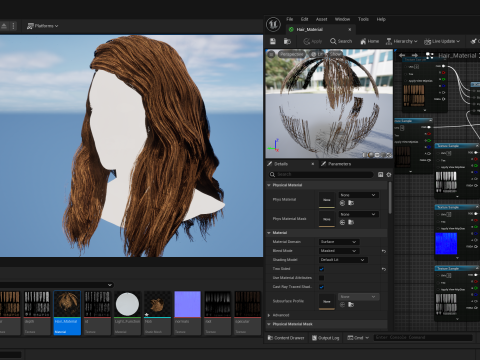
Task: Open the Live Update dropdown
Action: pos(442,41)
